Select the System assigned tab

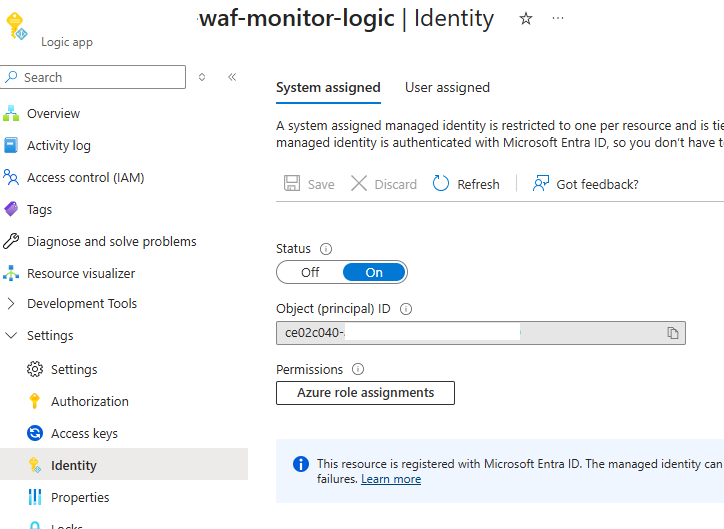tap(328, 88)
